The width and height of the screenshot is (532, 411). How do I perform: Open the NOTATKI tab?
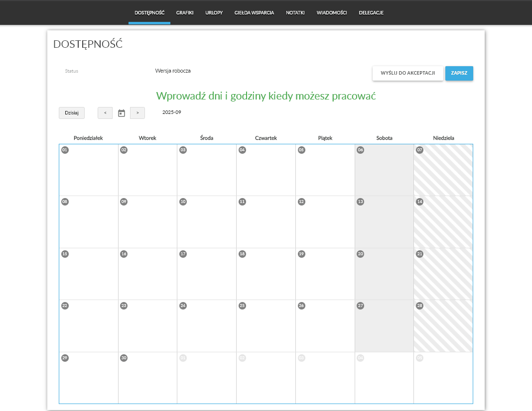click(295, 13)
